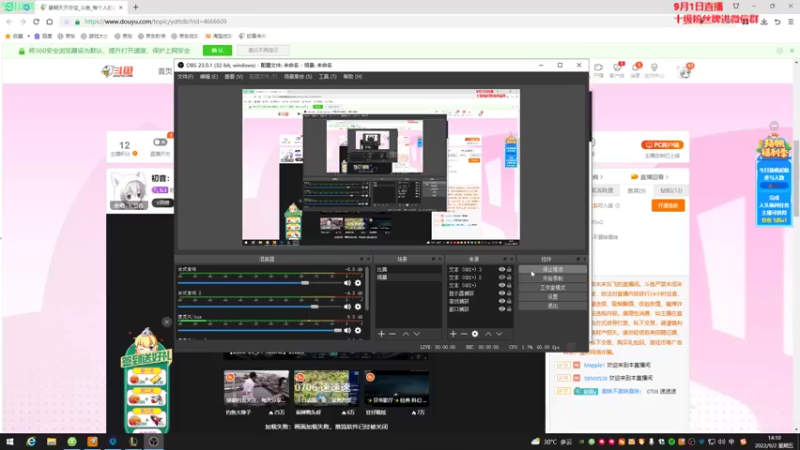
Task: Add a new source with plus icon
Action: pos(453,334)
